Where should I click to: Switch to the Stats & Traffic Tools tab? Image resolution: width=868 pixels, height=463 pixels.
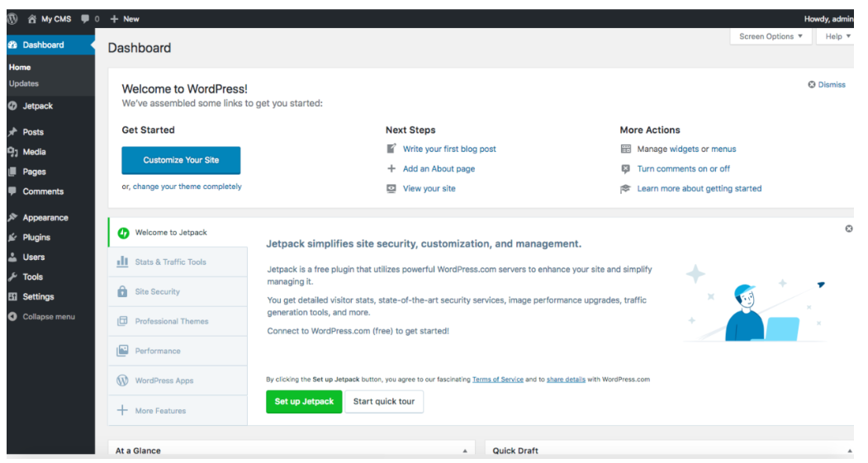[x=178, y=262]
